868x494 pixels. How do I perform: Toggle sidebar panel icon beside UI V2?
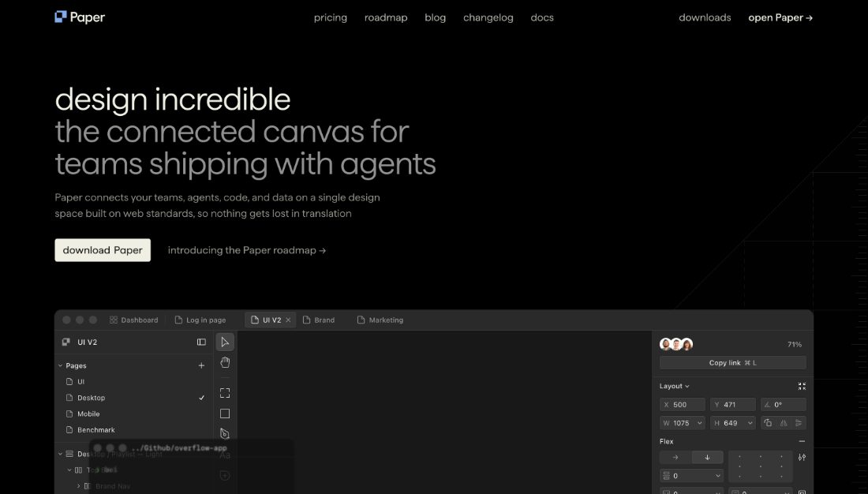click(201, 342)
